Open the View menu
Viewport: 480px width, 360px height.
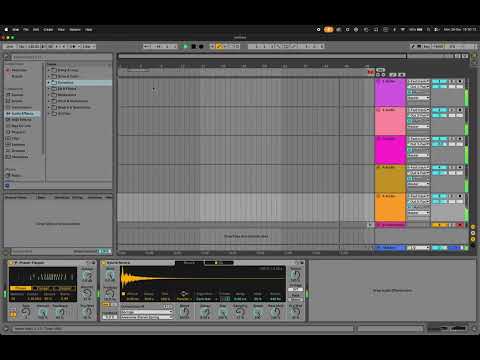61,30
